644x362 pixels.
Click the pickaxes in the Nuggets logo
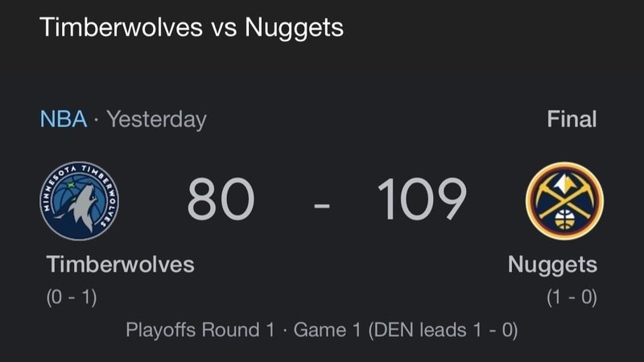563,191
